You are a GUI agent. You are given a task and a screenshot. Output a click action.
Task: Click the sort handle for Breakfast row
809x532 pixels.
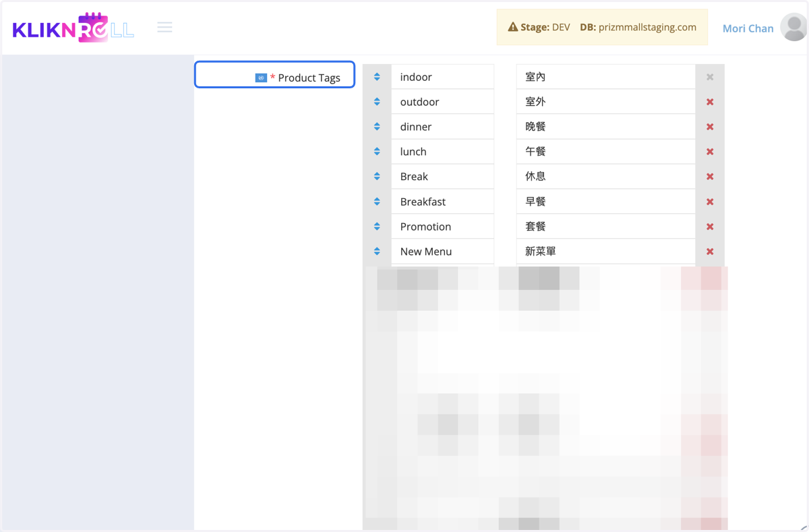tap(377, 202)
